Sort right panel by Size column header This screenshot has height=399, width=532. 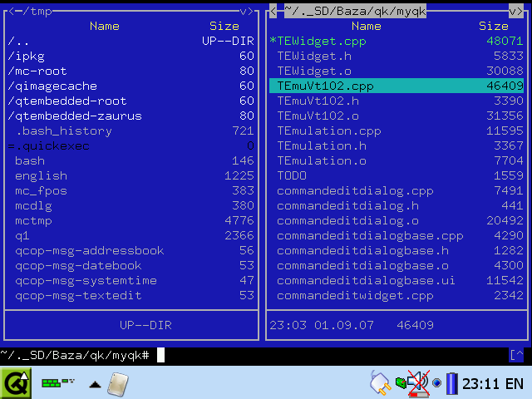click(494, 26)
